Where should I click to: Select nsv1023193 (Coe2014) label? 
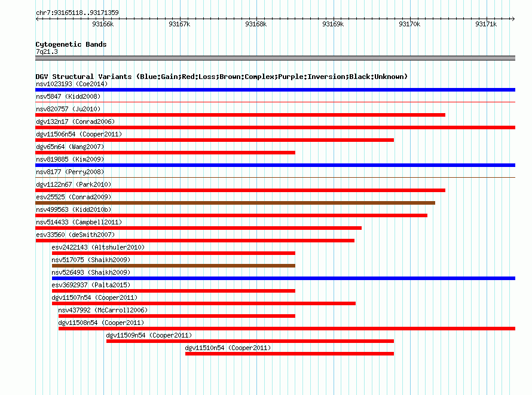[x=72, y=84]
